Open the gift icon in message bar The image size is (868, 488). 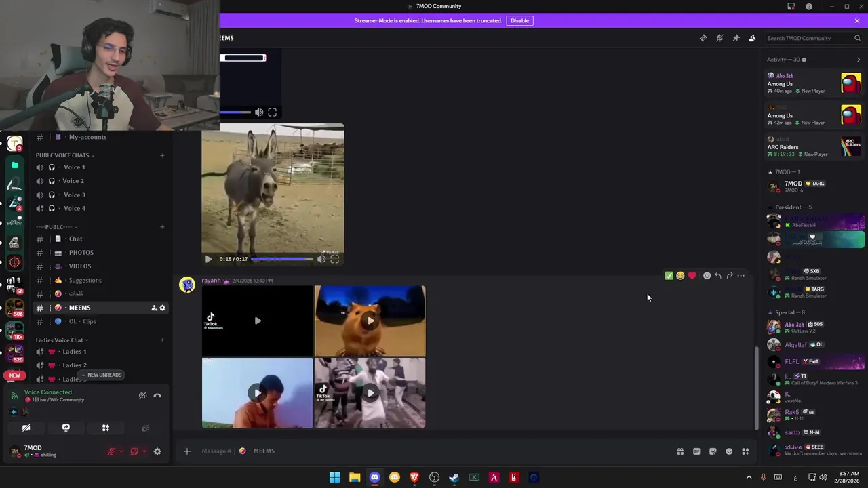pos(680,451)
